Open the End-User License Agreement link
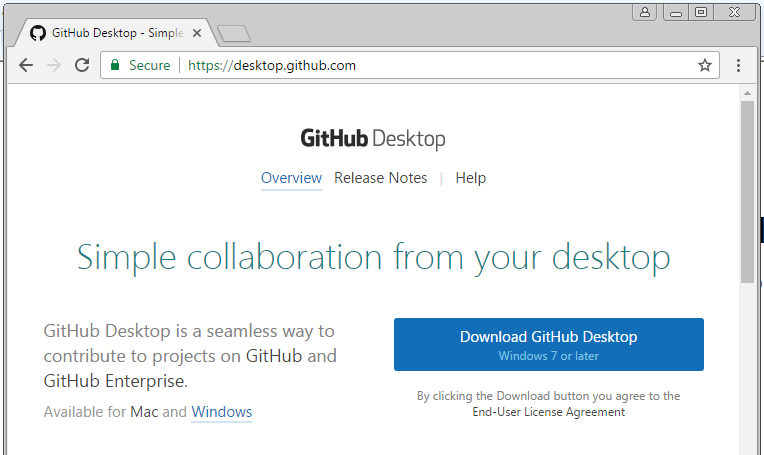764x455 pixels. tap(549, 412)
